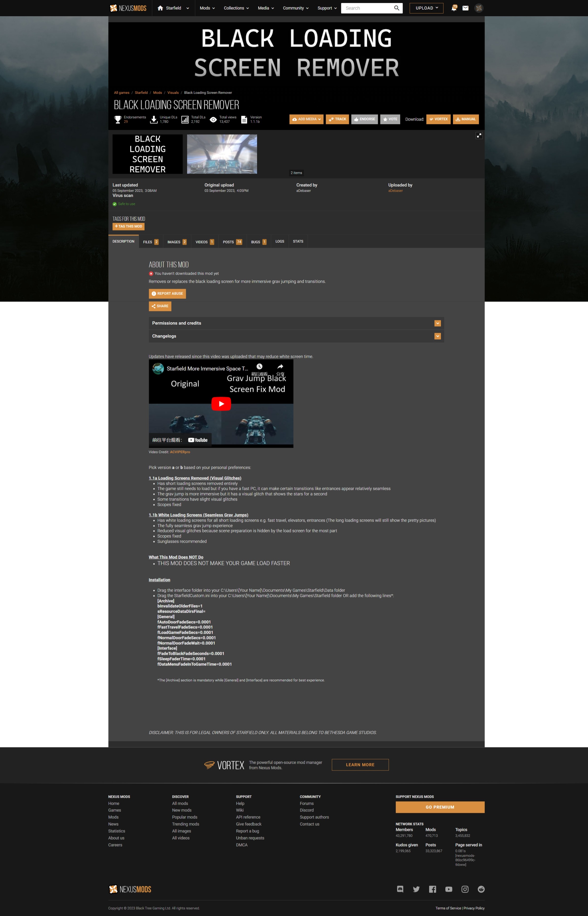The width and height of the screenshot is (588, 916).
Task: Open the Black Loading Screen Remover thumbnail
Action: pyautogui.click(x=147, y=154)
